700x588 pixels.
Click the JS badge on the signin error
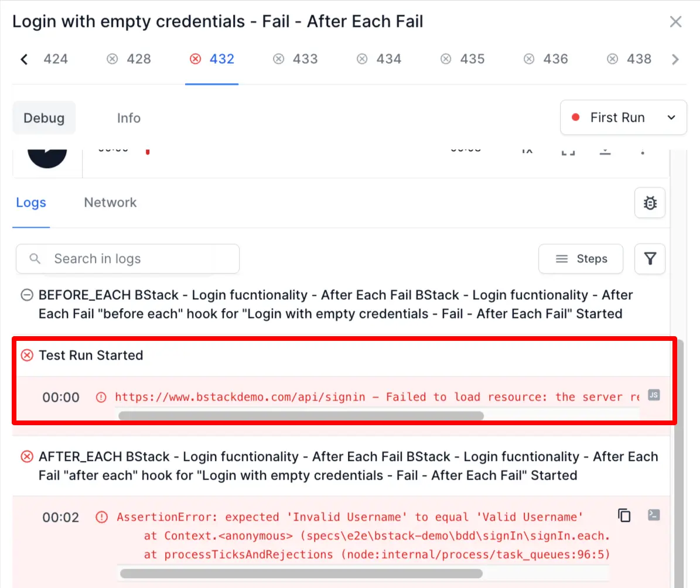coord(654,395)
